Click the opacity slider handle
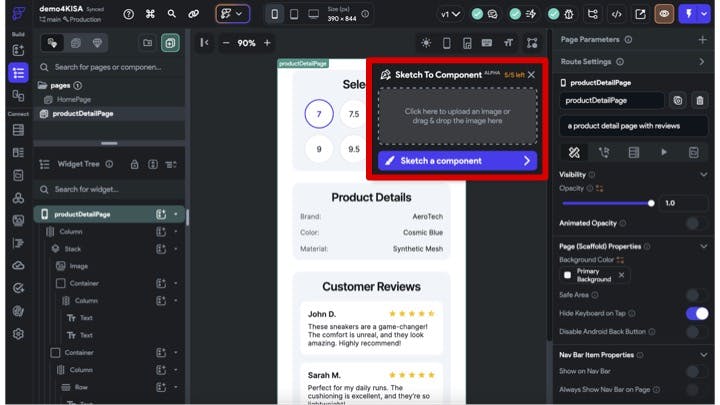720x405 pixels. pyautogui.click(x=651, y=203)
